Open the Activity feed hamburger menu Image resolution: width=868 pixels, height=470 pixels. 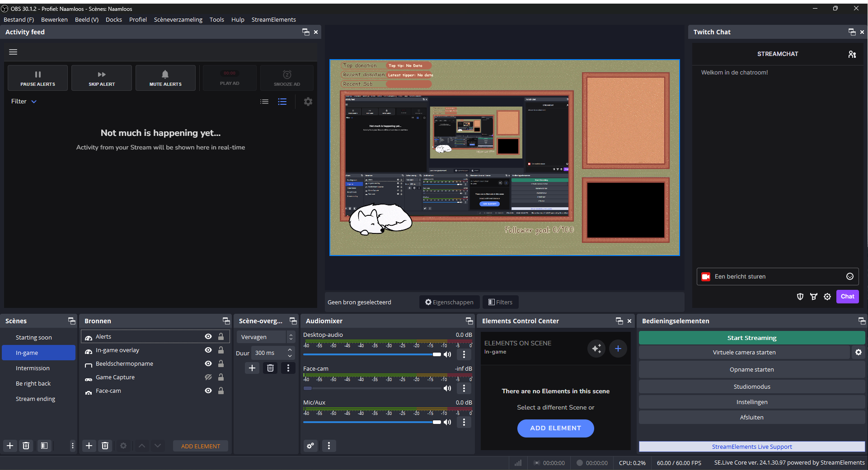pyautogui.click(x=13, y=52)
